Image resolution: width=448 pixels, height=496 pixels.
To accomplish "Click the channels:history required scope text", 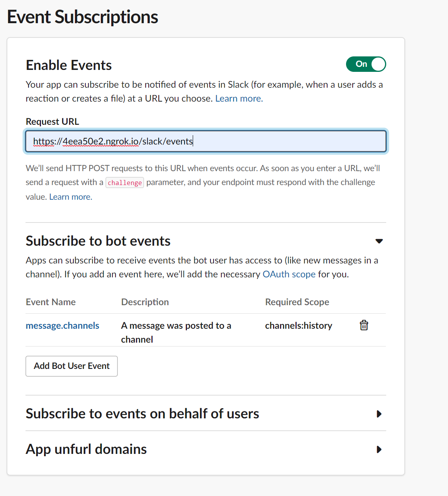I will (x=299, y=326).
